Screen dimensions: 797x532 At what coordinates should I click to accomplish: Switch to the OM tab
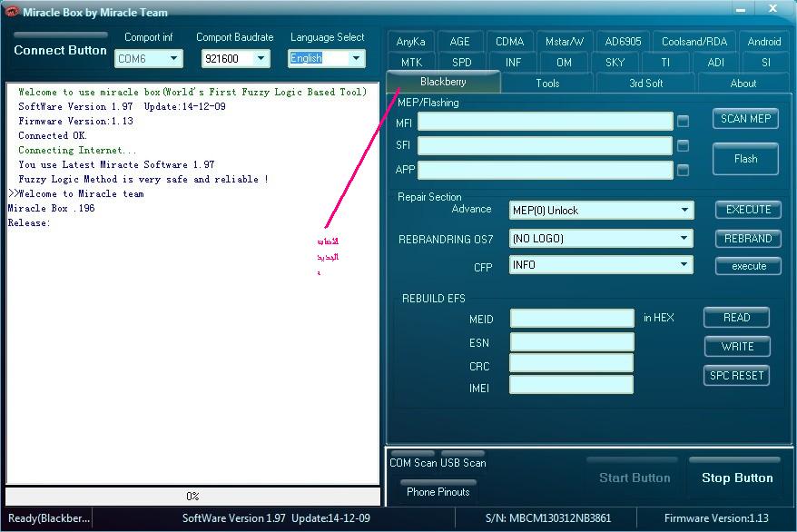pyautogui.click(x=564, y=63)
